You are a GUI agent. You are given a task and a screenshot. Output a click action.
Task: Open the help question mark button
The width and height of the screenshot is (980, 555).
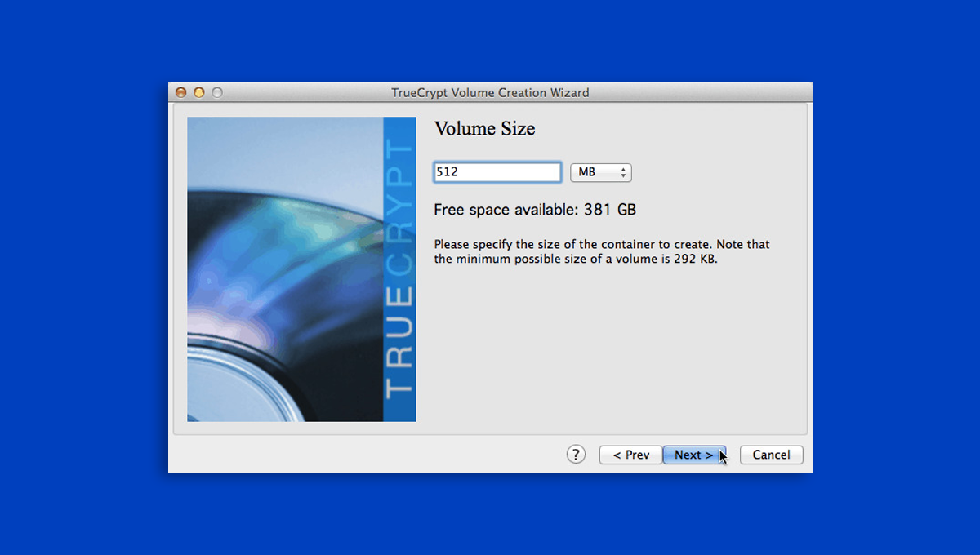(576, 455)
